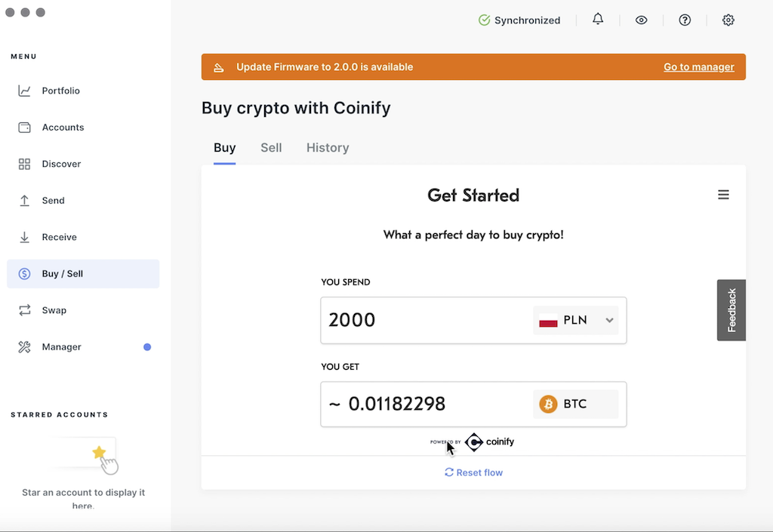773x532 pixels.
Task: Click the firmware update banner icon
Action: [x=218, y=67]
